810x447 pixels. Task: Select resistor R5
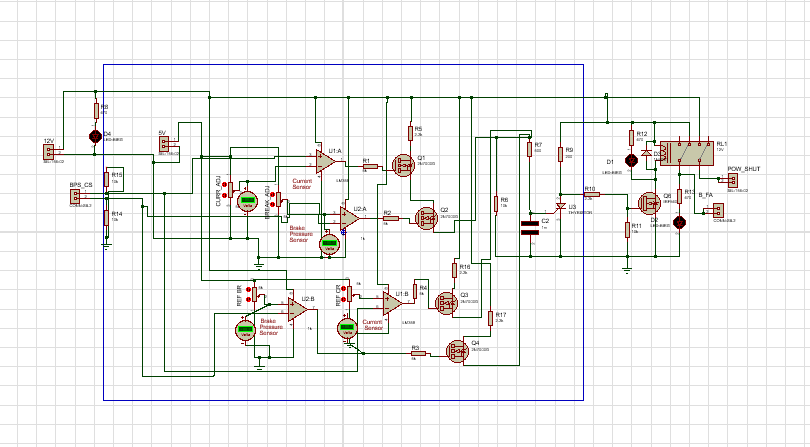pos(411,133)
